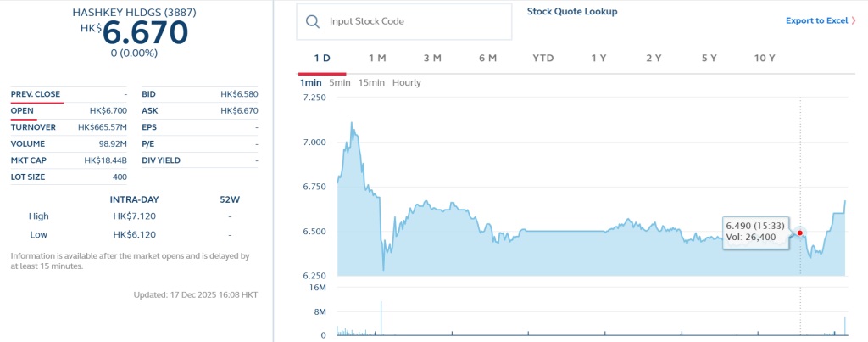Click the PREV. CLOSE label

pos(36,94)
